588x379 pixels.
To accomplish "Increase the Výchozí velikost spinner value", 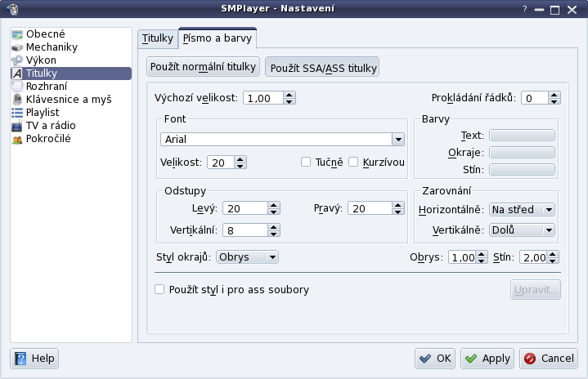I will pos(290,95).
